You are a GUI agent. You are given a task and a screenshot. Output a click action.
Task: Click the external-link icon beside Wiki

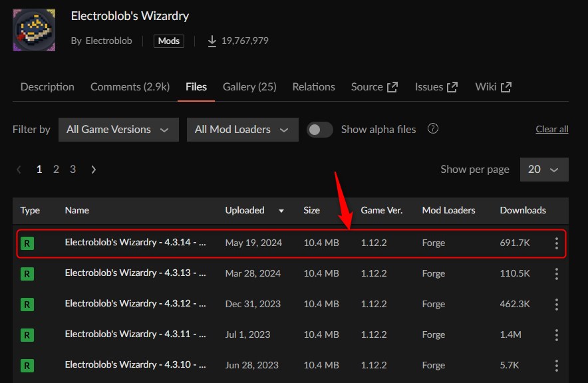point(506,87)
